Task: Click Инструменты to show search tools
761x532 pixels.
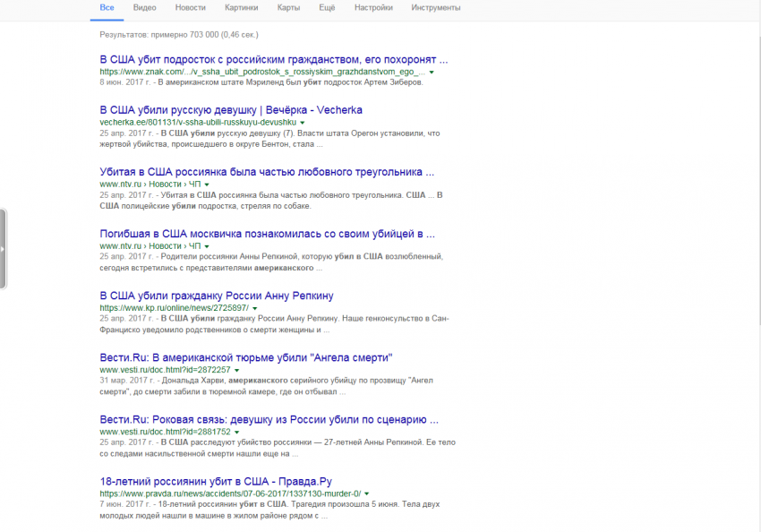Action: 436,8
